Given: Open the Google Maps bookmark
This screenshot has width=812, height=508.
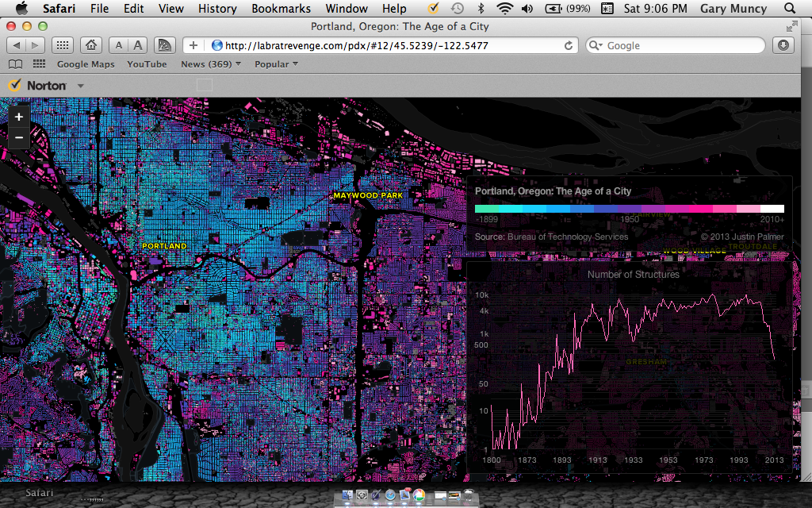Looking at the screenshot, I should (86, 64).
